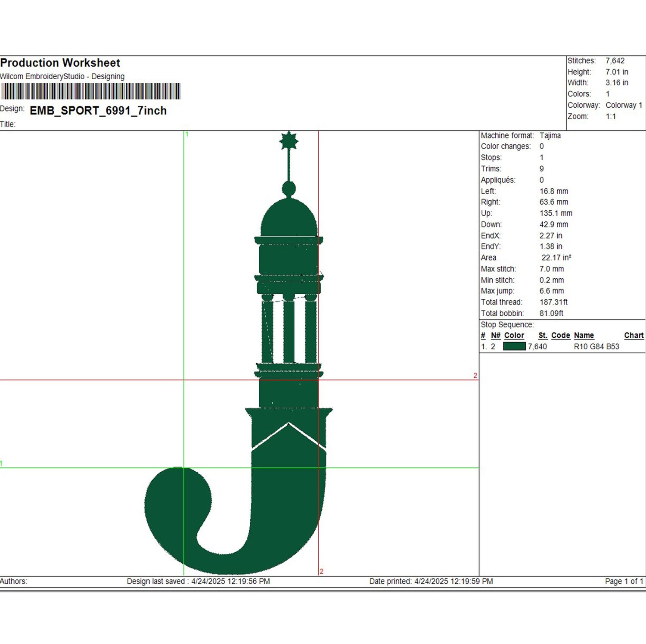Click the 'Total bobbin:' label

[503, 314]
